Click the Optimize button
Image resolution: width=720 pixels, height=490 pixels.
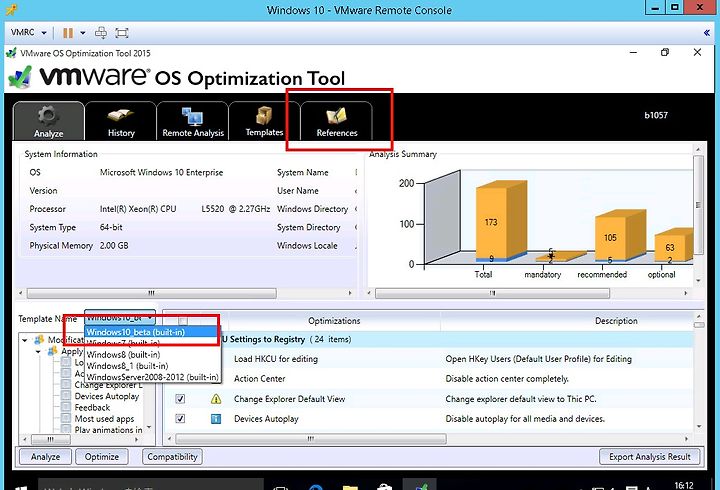[102, 456]
